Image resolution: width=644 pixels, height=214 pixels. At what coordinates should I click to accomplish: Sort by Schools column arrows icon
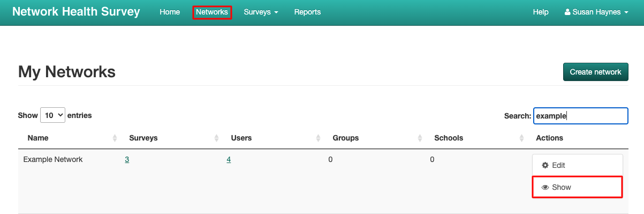point(521,138)
